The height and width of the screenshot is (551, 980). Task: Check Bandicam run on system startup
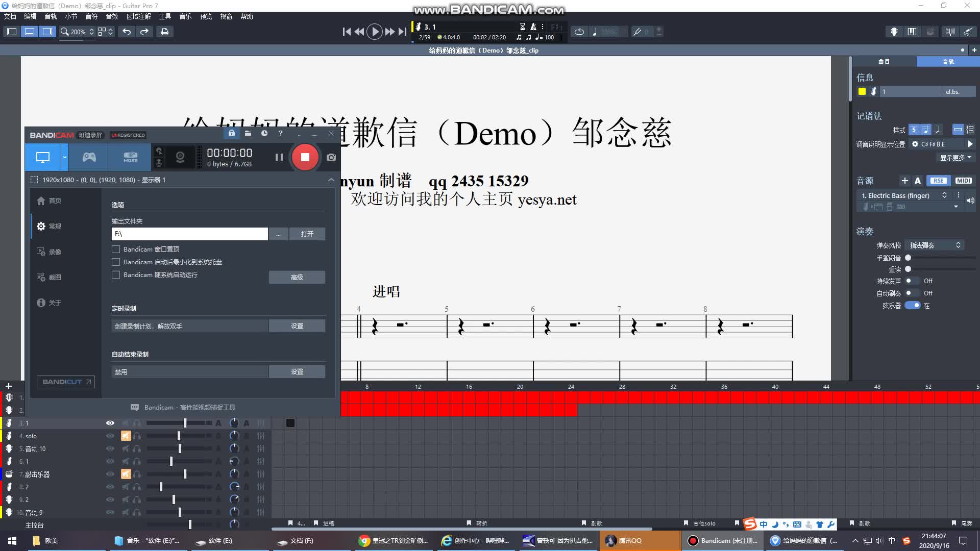[116, 275]
